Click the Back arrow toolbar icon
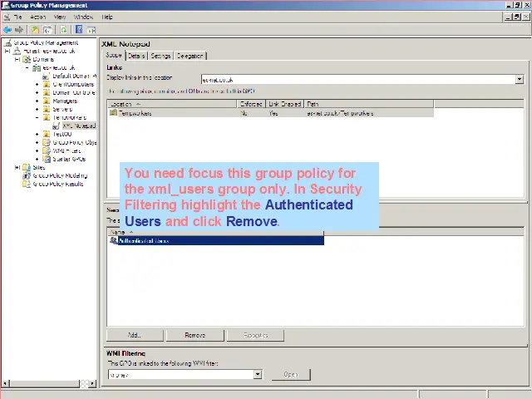The height and width of the screenshot is (399, 532). click(7, 30)
